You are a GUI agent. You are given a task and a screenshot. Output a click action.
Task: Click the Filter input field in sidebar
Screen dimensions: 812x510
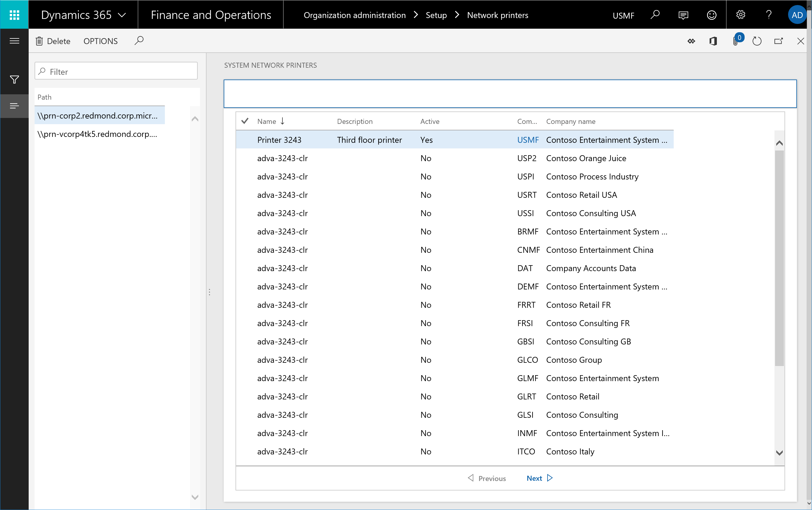[115, 71]
